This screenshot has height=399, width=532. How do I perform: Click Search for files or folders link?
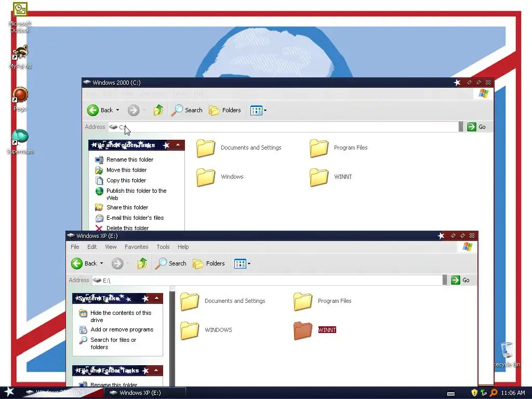(108, 343)
